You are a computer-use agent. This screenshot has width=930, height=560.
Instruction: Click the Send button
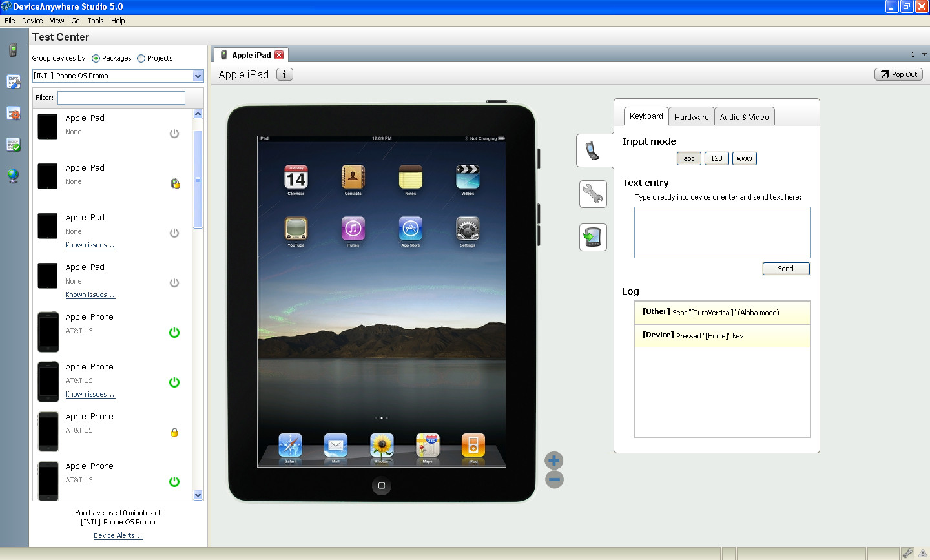[786, 269]
